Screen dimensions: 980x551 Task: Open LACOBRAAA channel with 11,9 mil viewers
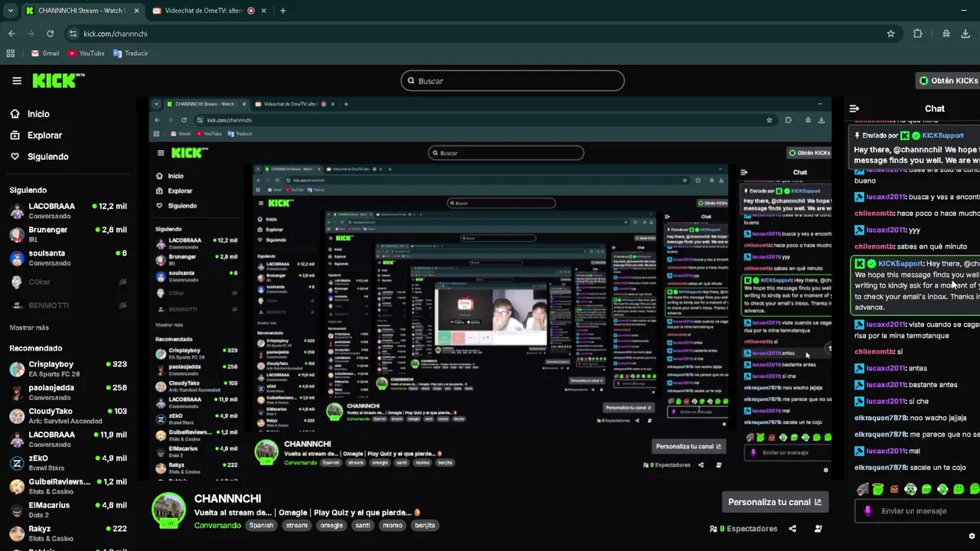[68, 439]
